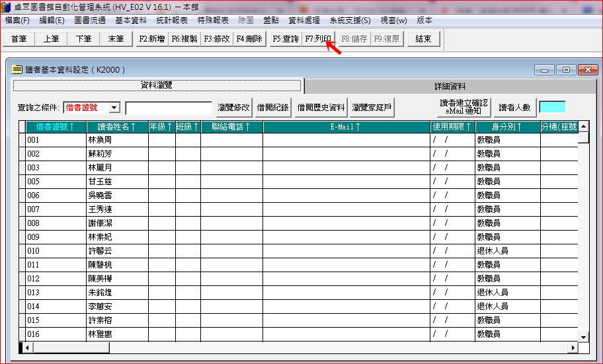This screenshot has height=364, width=603.
Task: Open the 檔案(F) menu
Action: [17, 20]
